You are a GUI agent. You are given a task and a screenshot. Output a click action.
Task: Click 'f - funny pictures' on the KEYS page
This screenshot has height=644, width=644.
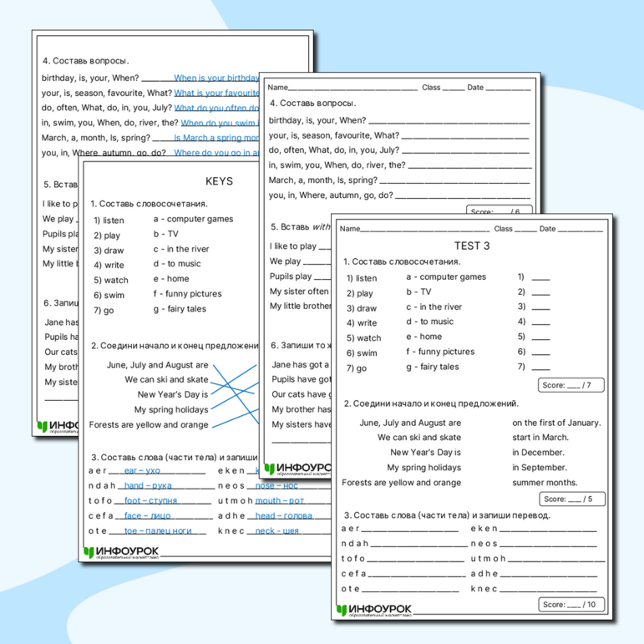pos(187,294)
